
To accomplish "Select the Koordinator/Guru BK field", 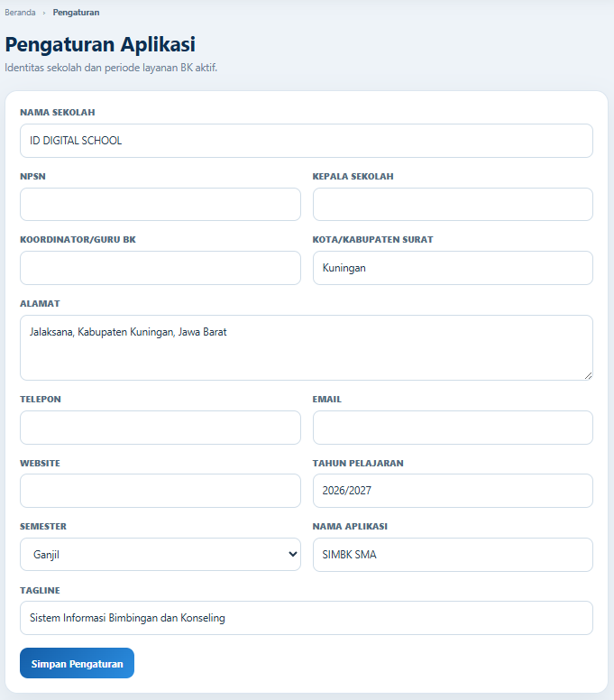I will pos(160,268).
